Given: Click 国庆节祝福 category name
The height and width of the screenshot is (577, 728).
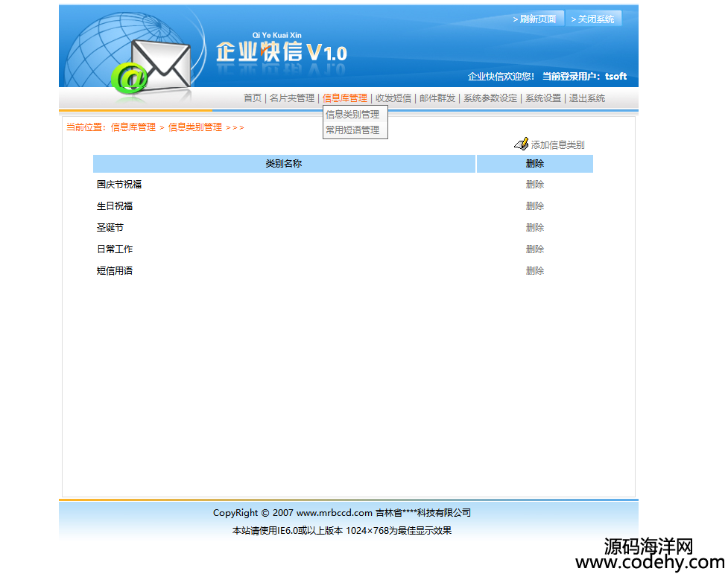Looking at the screenshot, I should click(119, 185).
